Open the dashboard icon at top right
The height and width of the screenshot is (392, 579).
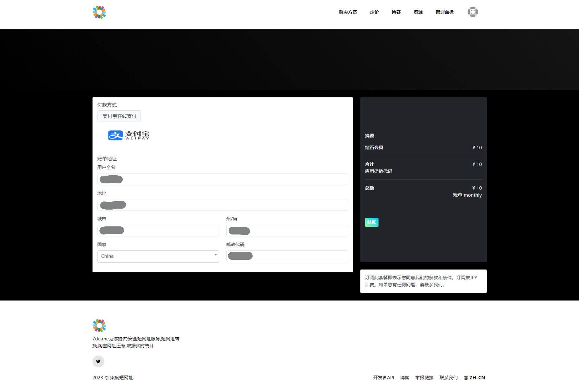click(x=472, y=12)
